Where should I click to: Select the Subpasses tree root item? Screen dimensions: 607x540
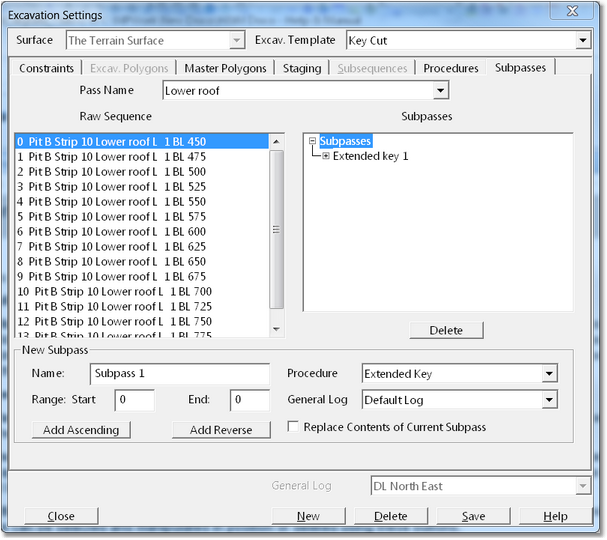pyautogui.click(x=345, y=141)
